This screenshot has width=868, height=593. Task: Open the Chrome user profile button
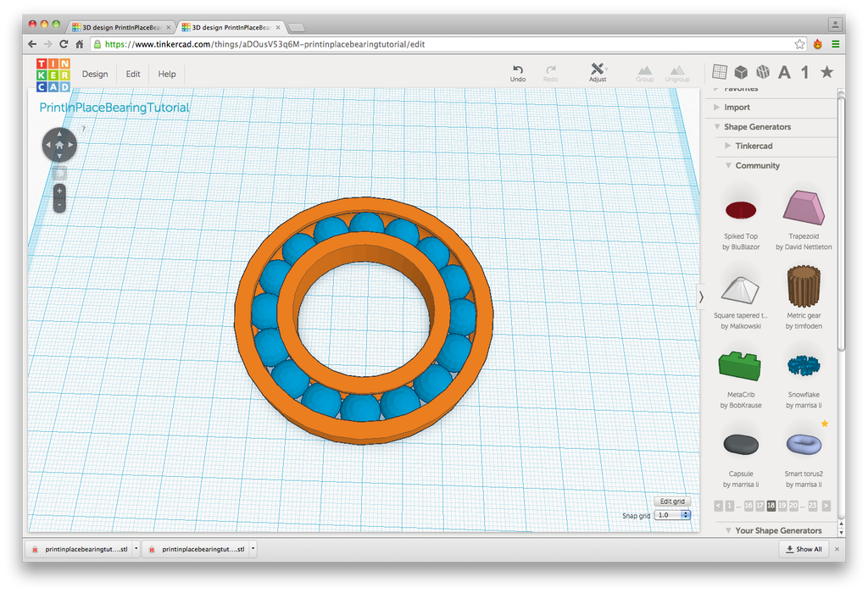pos(835,25)
